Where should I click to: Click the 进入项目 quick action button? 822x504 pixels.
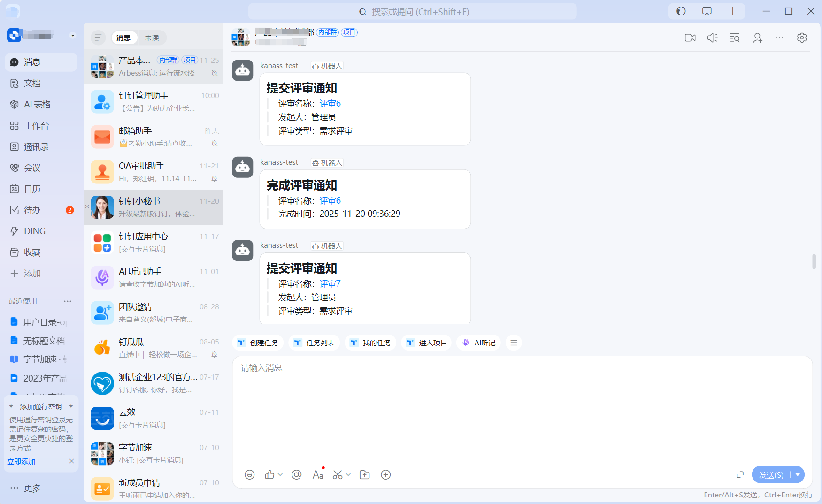pyautogui.click(x=427, y=343)
